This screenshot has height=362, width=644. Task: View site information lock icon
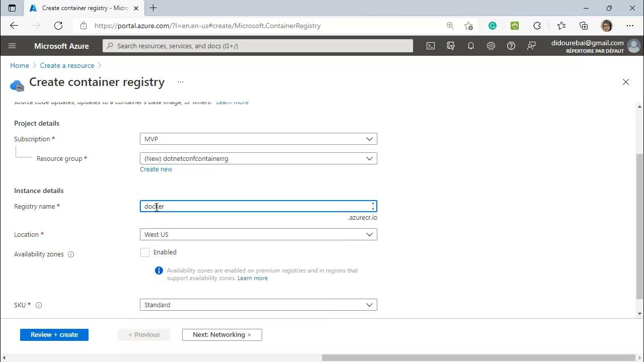tap(84, 26)
